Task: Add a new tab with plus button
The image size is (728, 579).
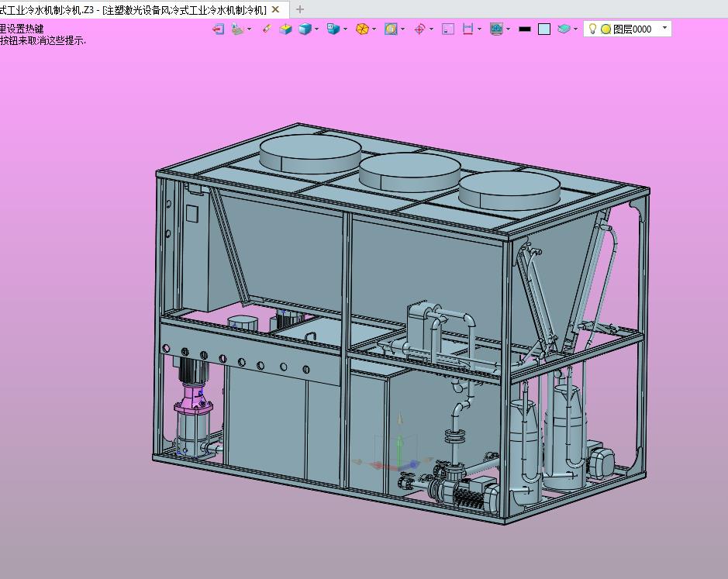Action: coord(300,9)
